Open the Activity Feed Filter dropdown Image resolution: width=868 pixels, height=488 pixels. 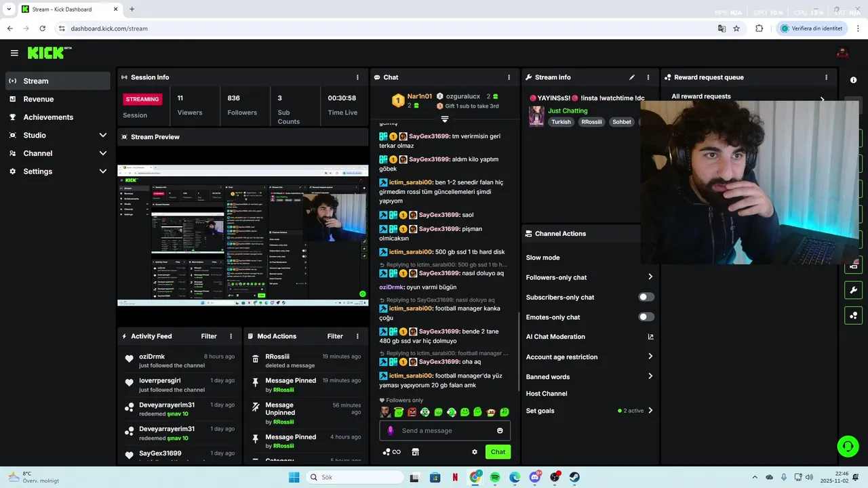click(209, 336)
